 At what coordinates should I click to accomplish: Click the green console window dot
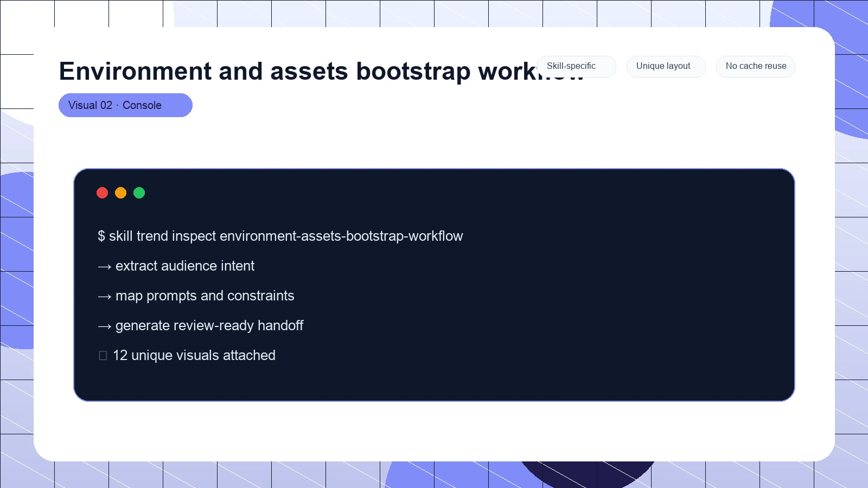(x=139, y=192)
